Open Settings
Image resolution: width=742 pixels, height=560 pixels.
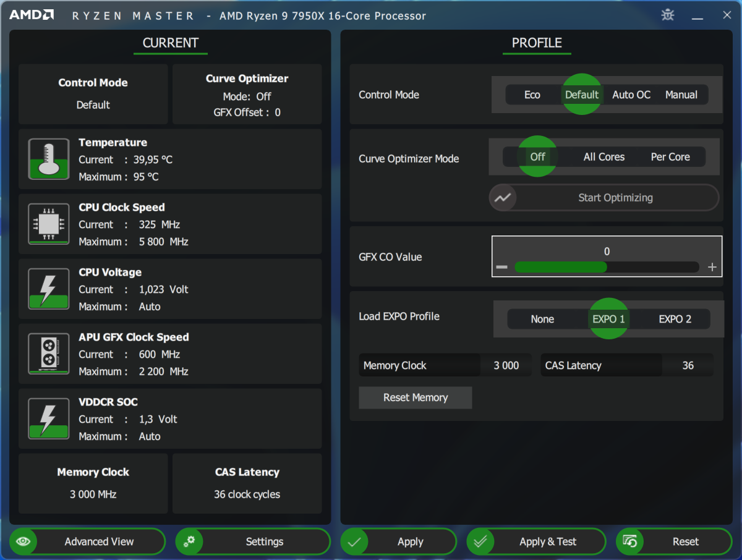pyautogui.click(x=253, y=541)
